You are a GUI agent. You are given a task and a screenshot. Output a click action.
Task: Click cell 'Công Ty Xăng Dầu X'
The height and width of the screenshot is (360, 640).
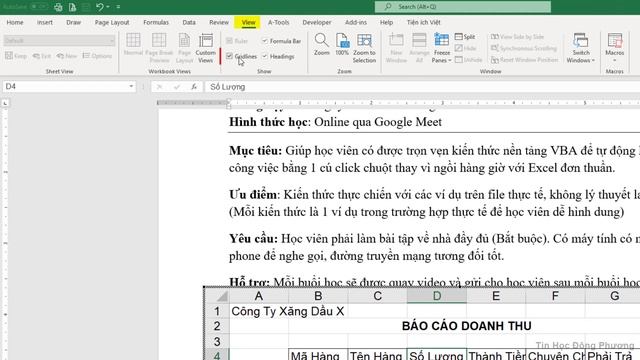(x=288, y=311)
